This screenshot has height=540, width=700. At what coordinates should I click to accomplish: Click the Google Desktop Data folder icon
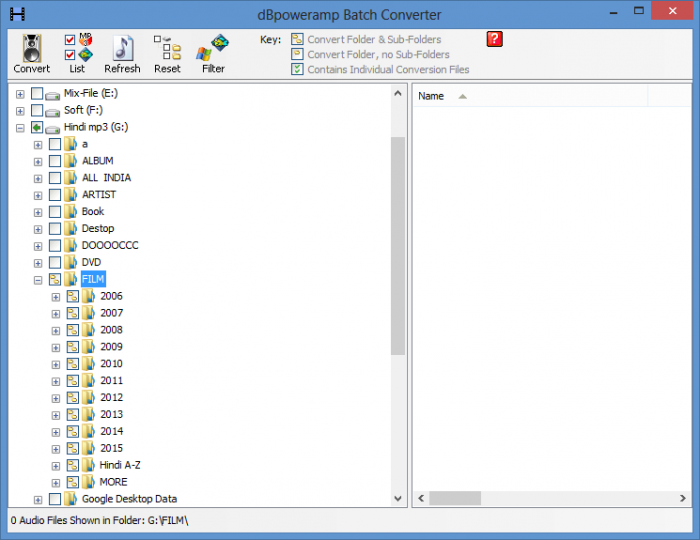(71, 499)
